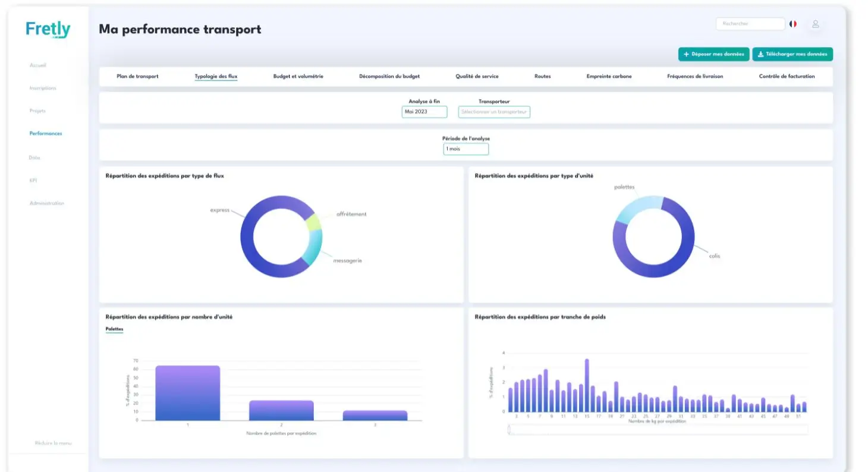The height and width of the screenshot is (472, 868).
Task: Switch language via the French flag
Action: [x=793, y=24]
